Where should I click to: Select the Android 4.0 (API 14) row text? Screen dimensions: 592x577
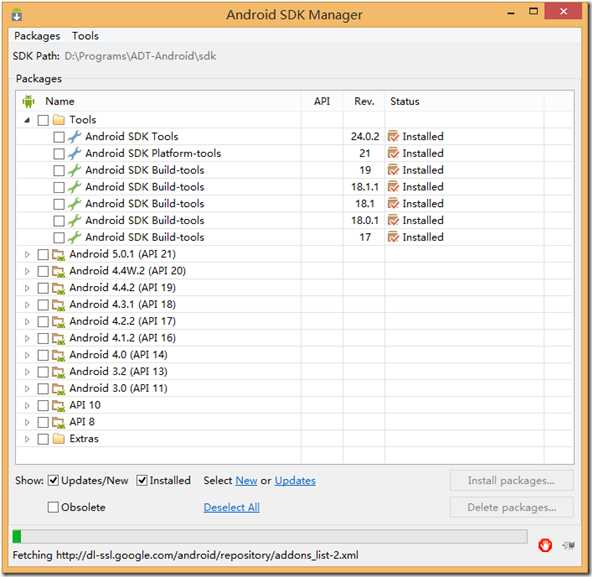click(x=118, y=355)
